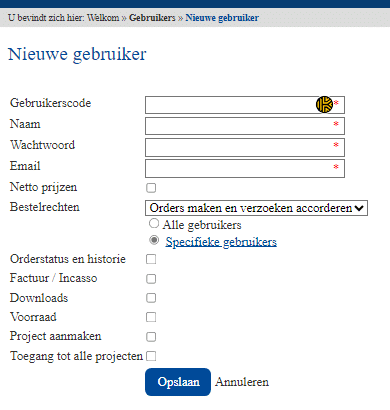Check the Project aanmaken option
This screenshot has width=390, height=410.
coord(151,337)
